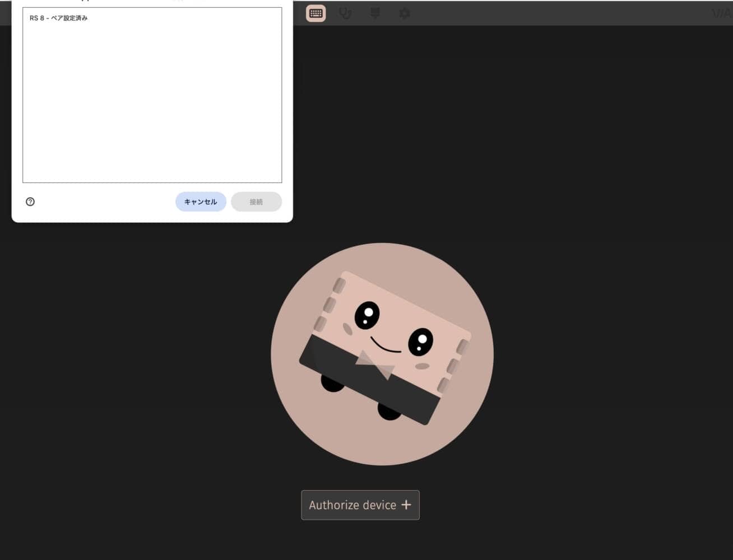
Task: Select the RS 8 paired device entry
Action: tap(59, 18)
